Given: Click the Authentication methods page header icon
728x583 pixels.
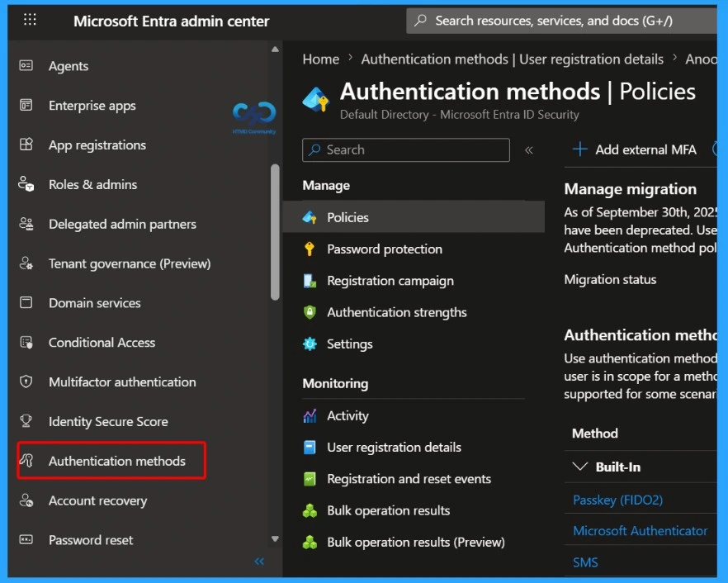Looking at the screenshot, I should pyautogui.click(x=316, y=99).
